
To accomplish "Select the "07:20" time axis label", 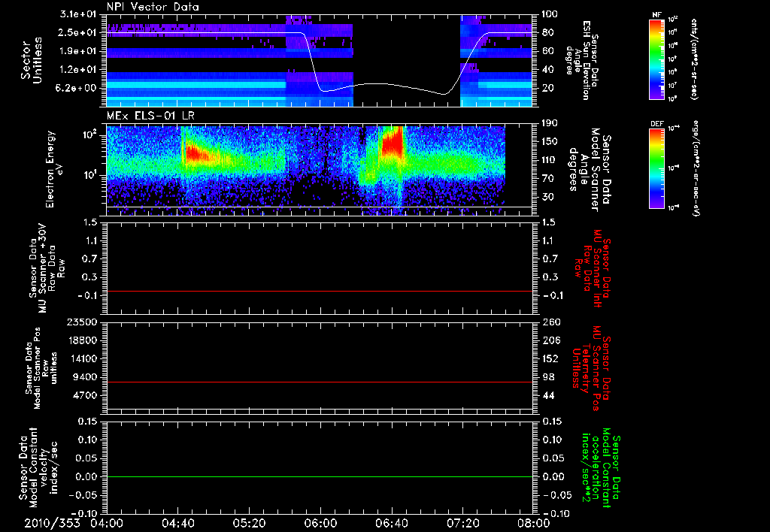I will pos(462,523).
